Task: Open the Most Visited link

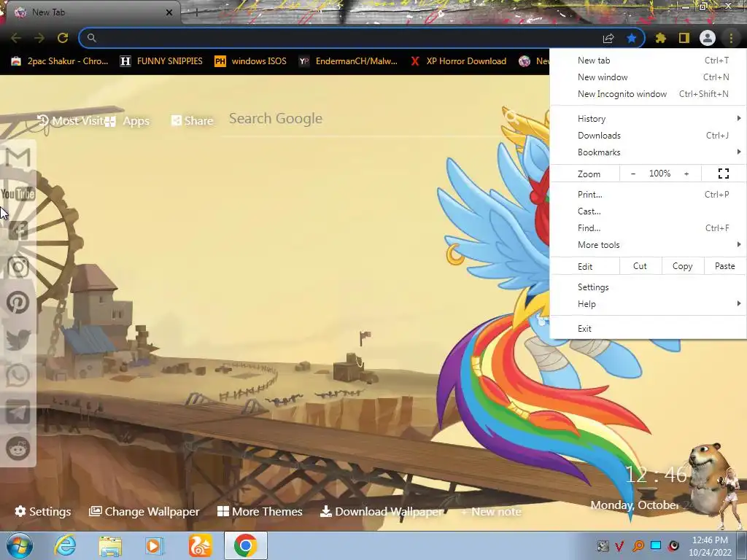Action: click(x=71, y=121)
